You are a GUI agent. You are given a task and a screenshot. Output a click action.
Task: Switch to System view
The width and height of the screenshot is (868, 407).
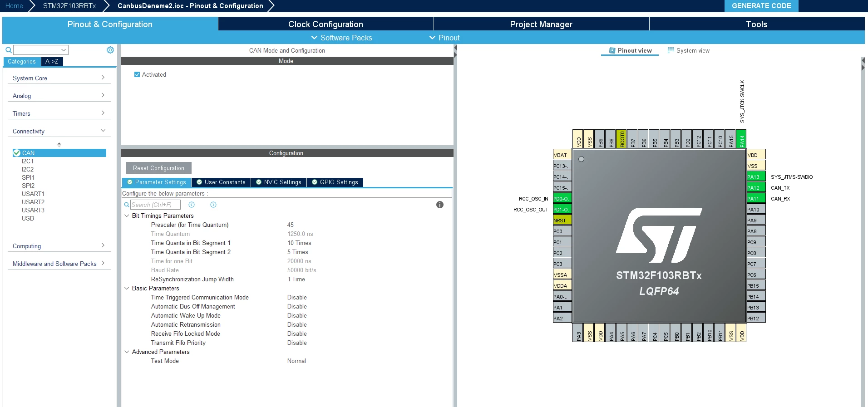click(x=688, y=50)
